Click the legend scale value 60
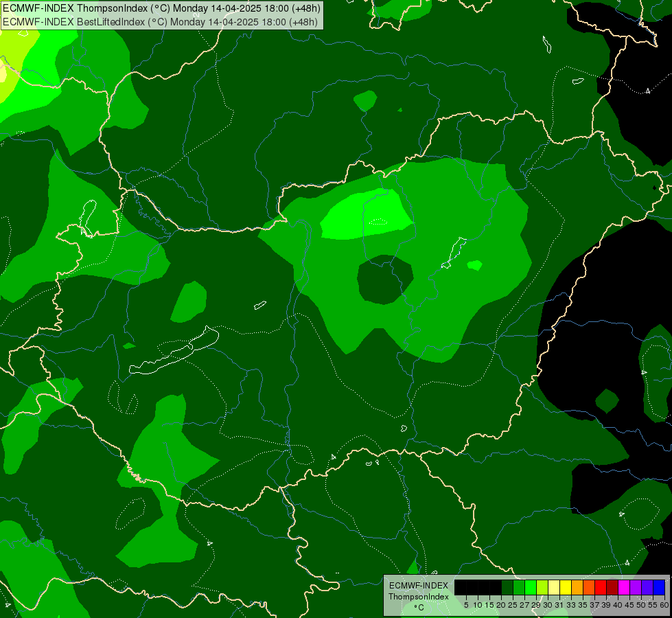The height and width of the screenshot is (618, 672). (664, 605)
